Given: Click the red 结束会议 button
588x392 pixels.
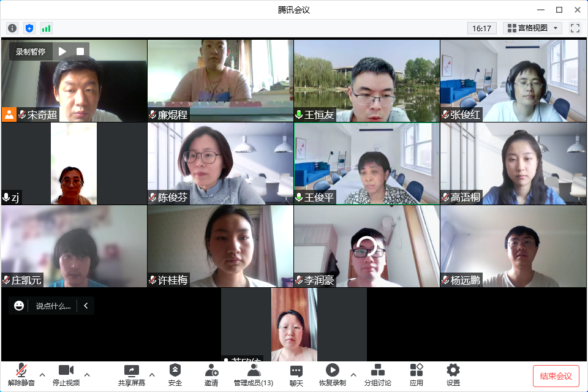Looking at the screenshot, I should pos(556,375).
